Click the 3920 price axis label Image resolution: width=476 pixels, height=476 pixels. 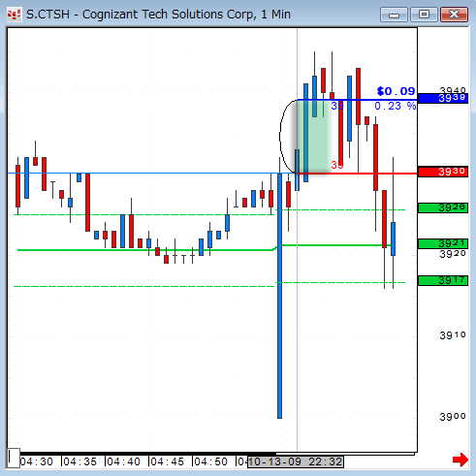point(453,254)
